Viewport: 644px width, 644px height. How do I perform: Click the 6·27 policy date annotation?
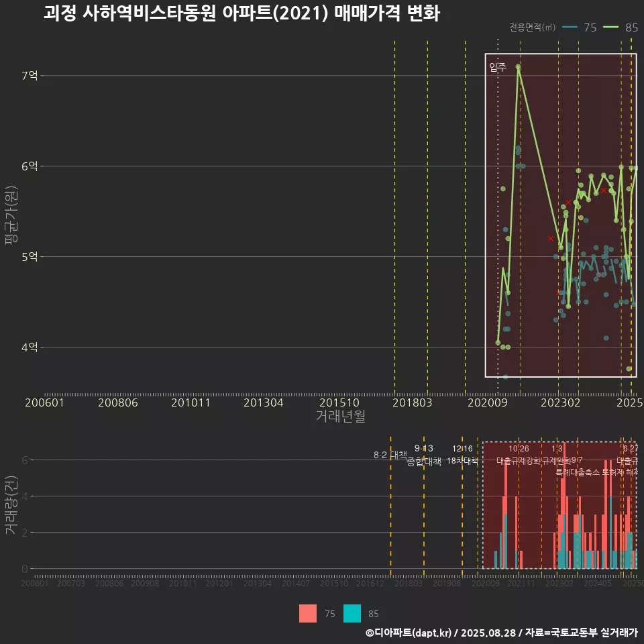[x=631, y=449]
